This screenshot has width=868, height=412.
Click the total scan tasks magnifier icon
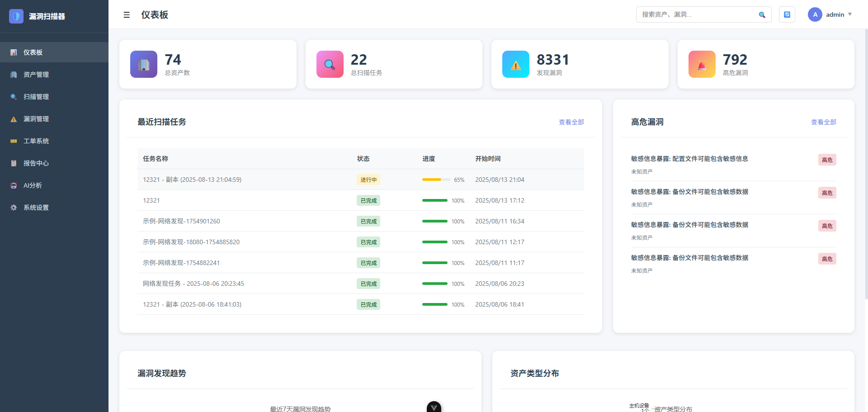coord(330,64)
